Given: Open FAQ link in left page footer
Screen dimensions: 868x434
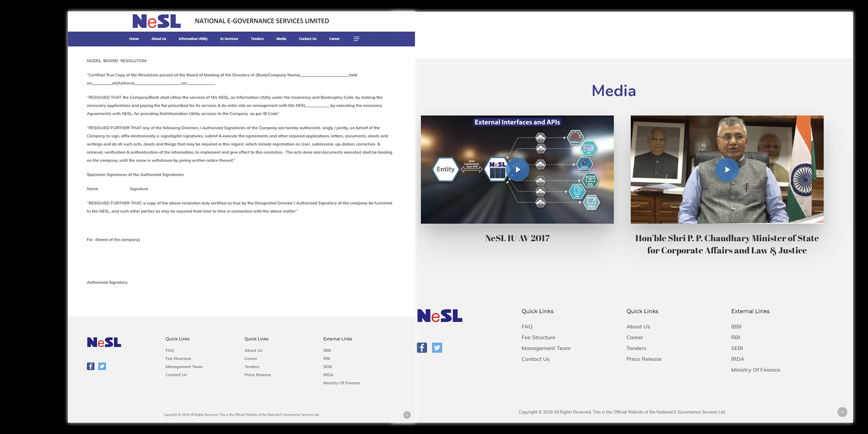Looking at the screenshot, I should point(170,350).
